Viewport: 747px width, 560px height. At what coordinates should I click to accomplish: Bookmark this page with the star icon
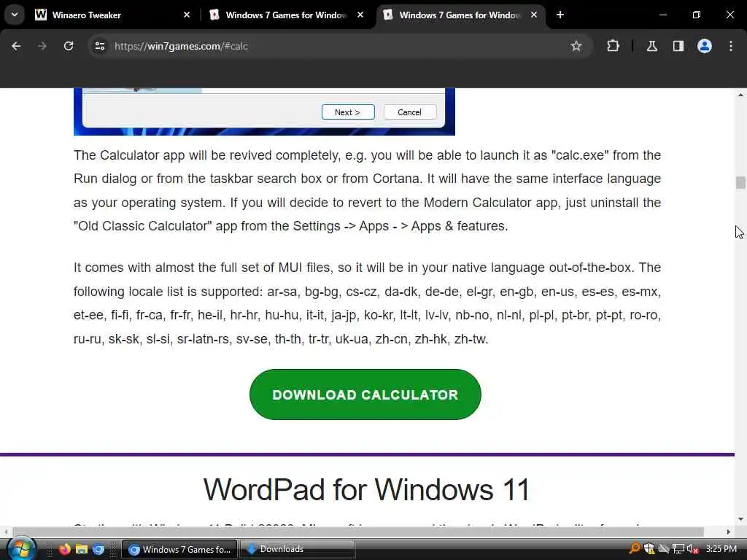576,46
